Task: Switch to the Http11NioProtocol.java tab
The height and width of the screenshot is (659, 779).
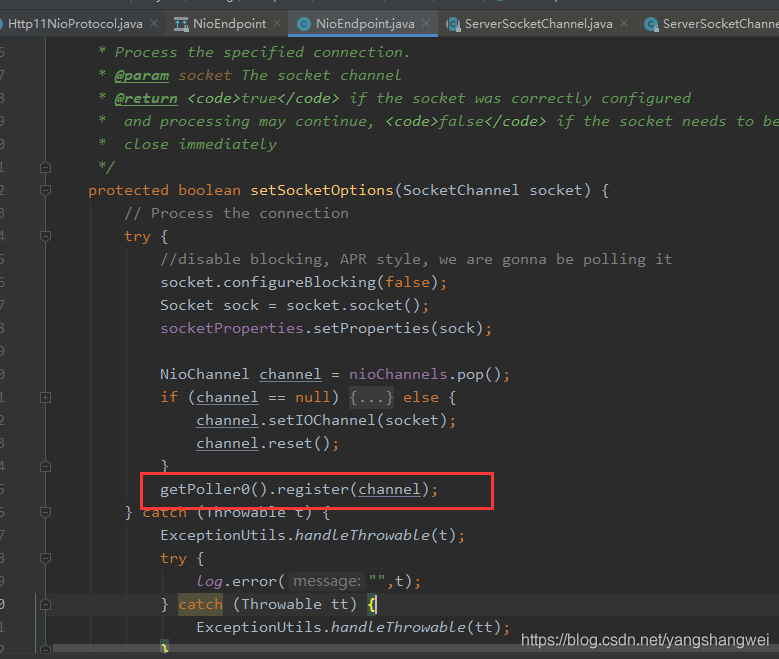Action: 74,23
